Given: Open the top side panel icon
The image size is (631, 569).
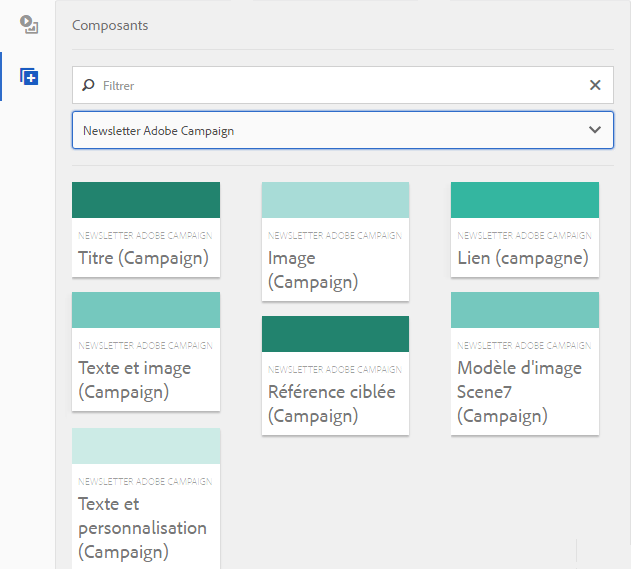Looking at the screenshot, I should pos(29,26).
